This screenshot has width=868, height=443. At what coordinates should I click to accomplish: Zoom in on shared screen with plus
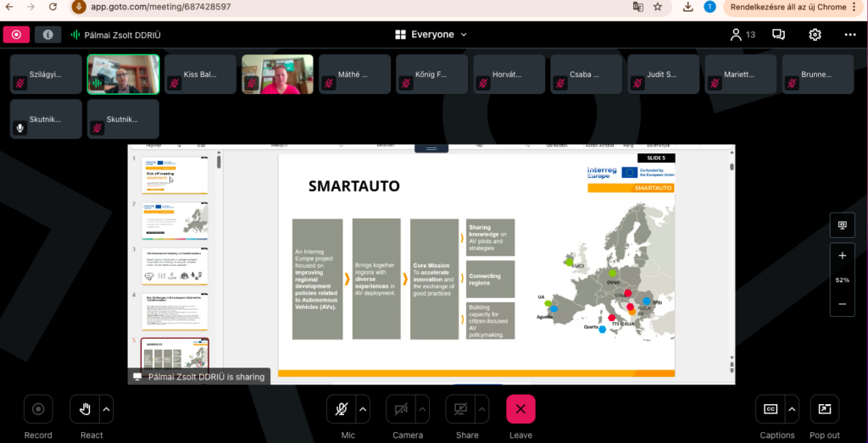(x=842, y=256)
